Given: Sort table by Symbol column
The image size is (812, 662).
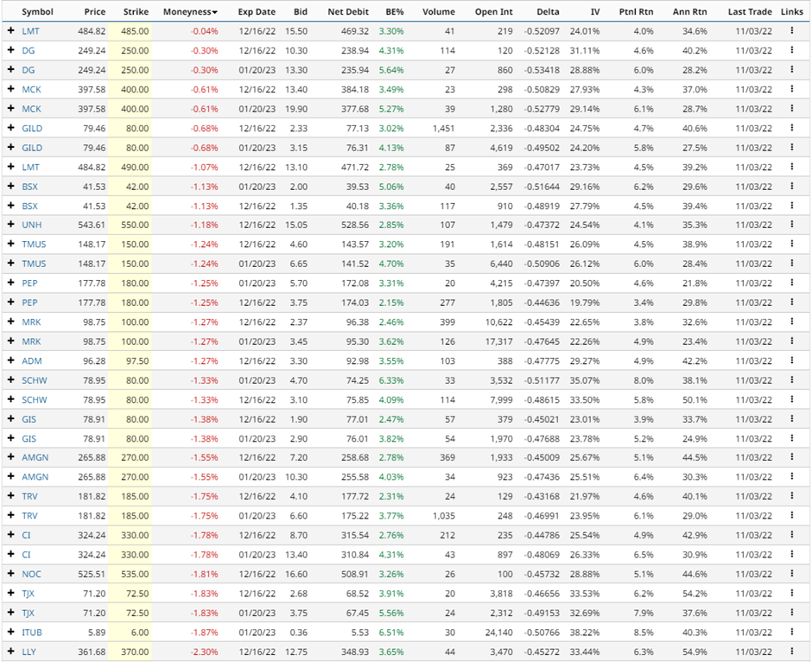Looking at the screenshot, I should [37, 11].
